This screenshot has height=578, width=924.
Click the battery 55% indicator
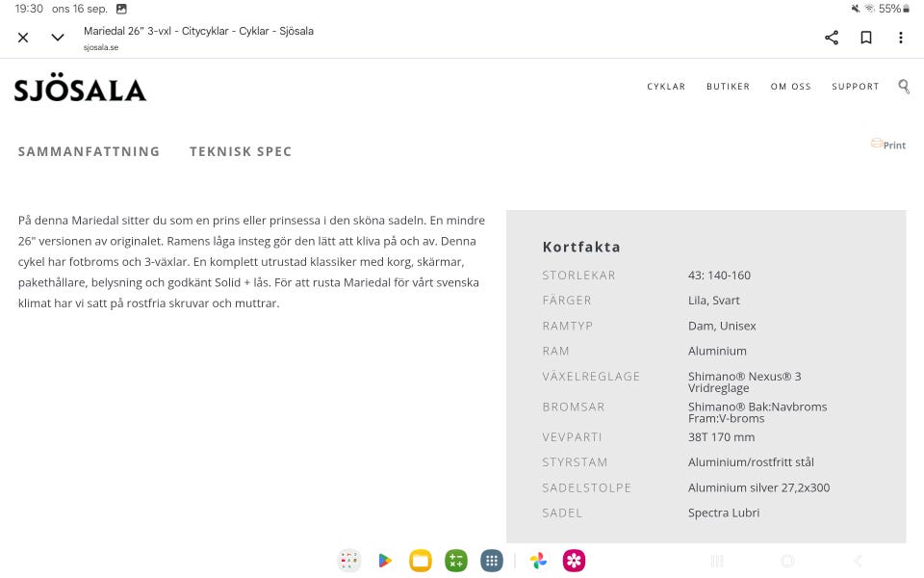click(894, 9)
